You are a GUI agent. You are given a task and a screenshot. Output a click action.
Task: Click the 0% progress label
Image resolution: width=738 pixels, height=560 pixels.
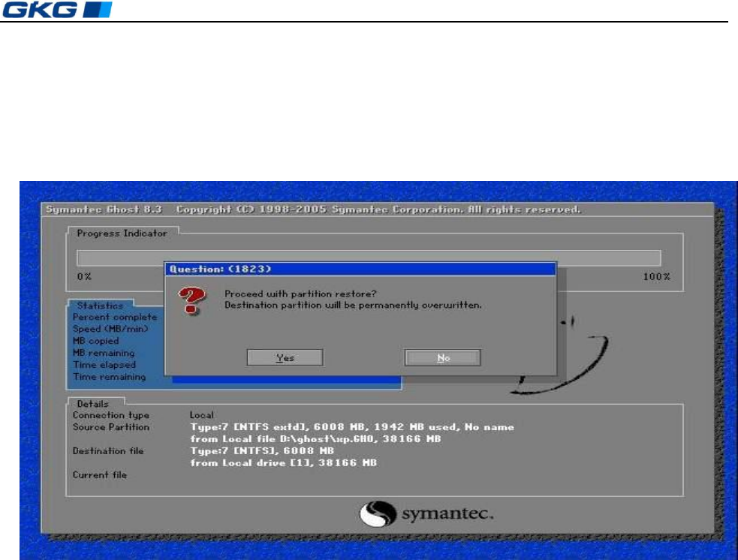[x=84, y=277]
